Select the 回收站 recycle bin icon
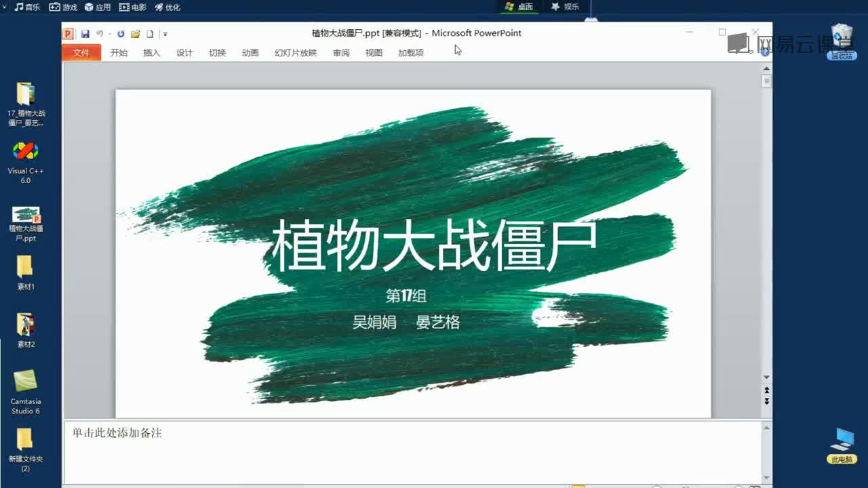Screen dimensions: 868x488 [842, 42]
